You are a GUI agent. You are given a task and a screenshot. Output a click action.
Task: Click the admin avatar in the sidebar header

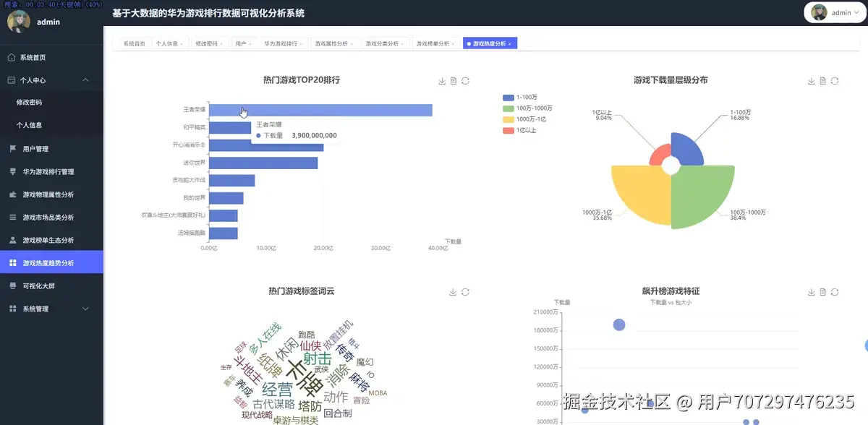click(19, 22)
